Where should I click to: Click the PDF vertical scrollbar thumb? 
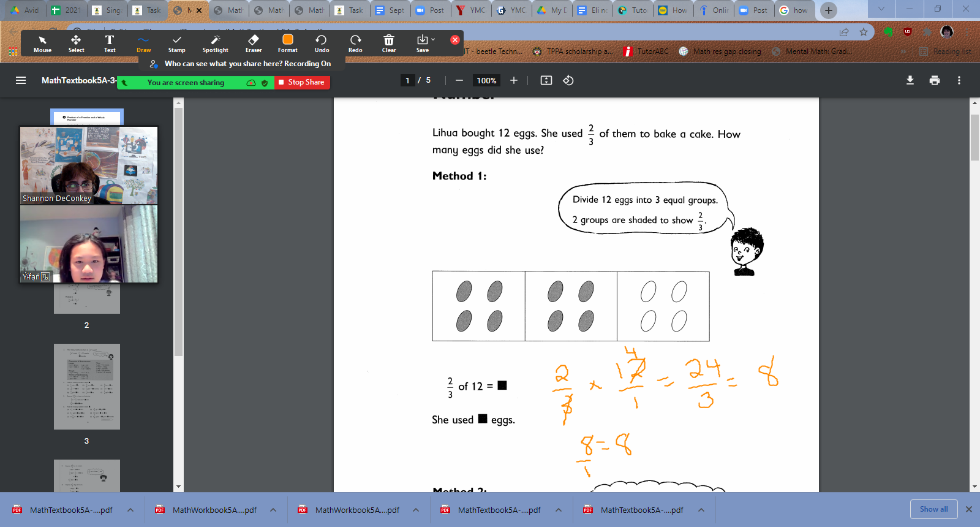pos(974,137)
